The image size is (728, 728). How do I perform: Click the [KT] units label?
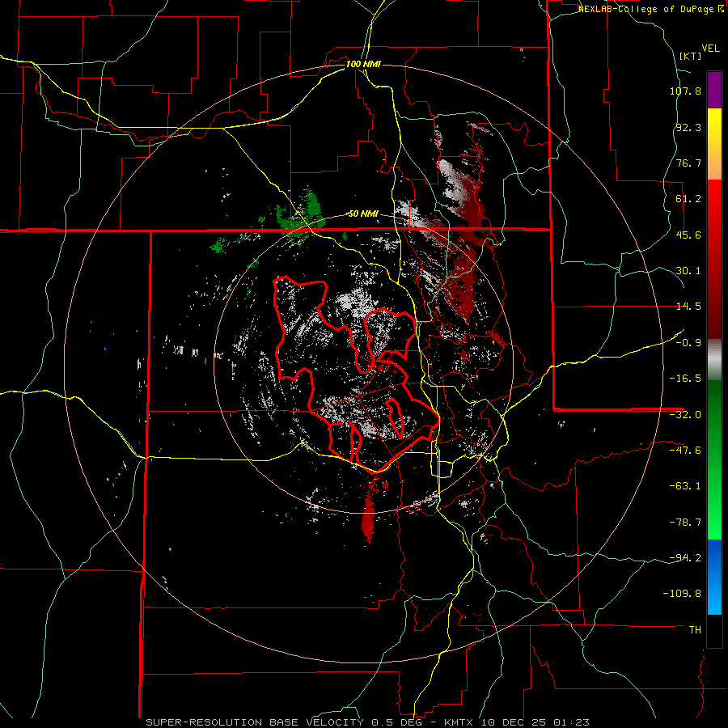click(x=691, y=56)
